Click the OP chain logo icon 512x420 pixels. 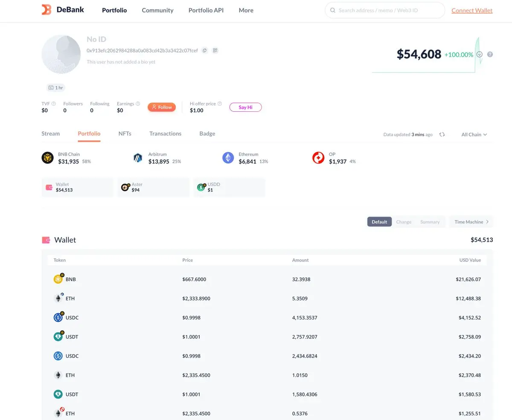pyautogui.click(x=318, y=158)
